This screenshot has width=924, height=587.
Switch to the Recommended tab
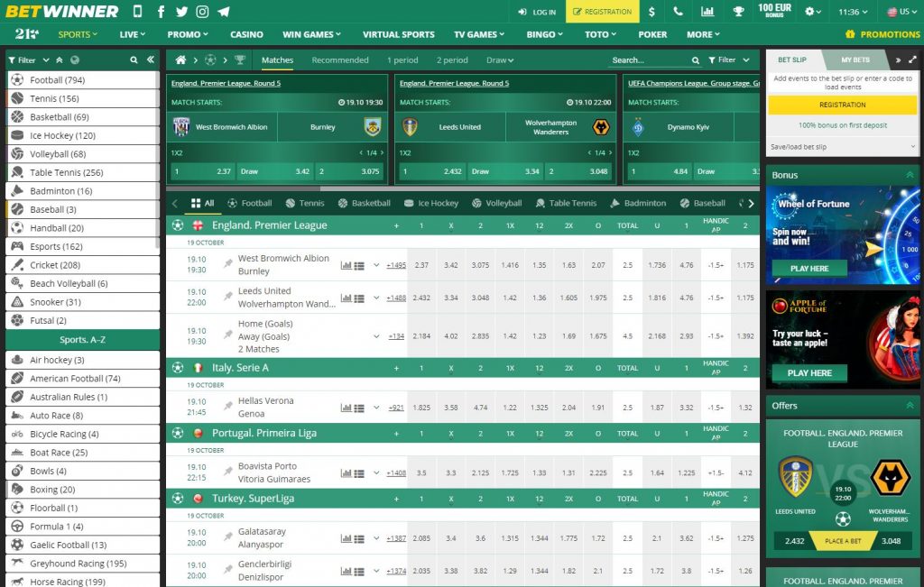click(340, 60)
